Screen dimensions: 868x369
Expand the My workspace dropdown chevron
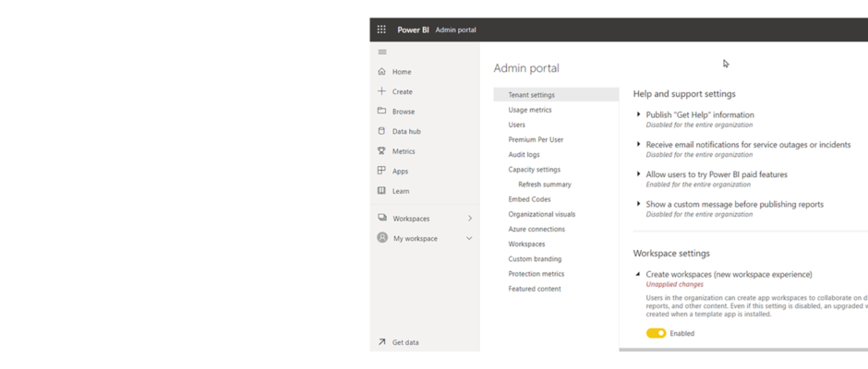[x=469, y=238]
